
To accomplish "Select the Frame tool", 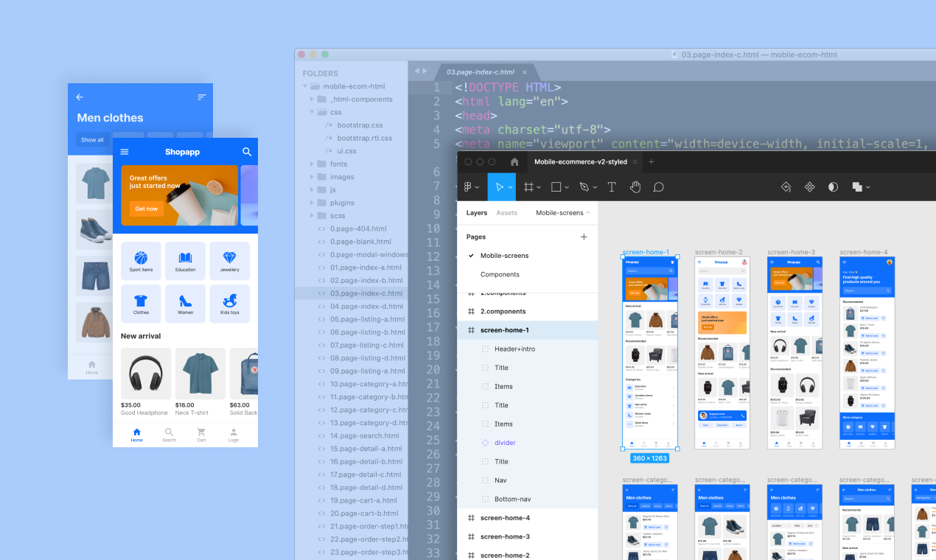I will 528,186.
